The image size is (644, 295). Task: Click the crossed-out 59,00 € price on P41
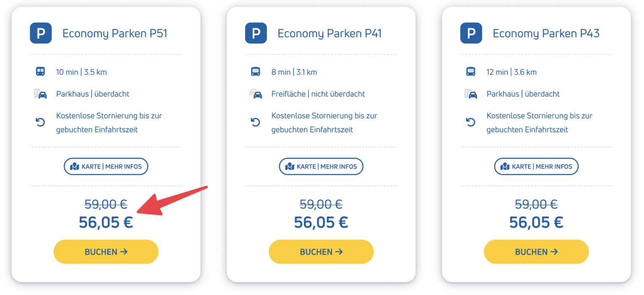click(x=321, y=204)
